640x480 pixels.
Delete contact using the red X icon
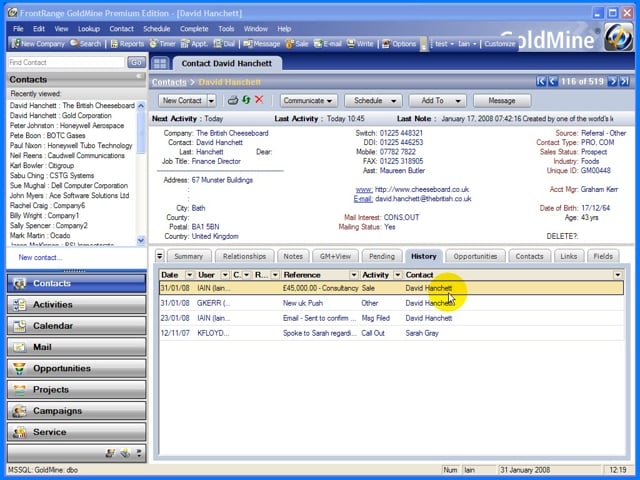point(259,100)
